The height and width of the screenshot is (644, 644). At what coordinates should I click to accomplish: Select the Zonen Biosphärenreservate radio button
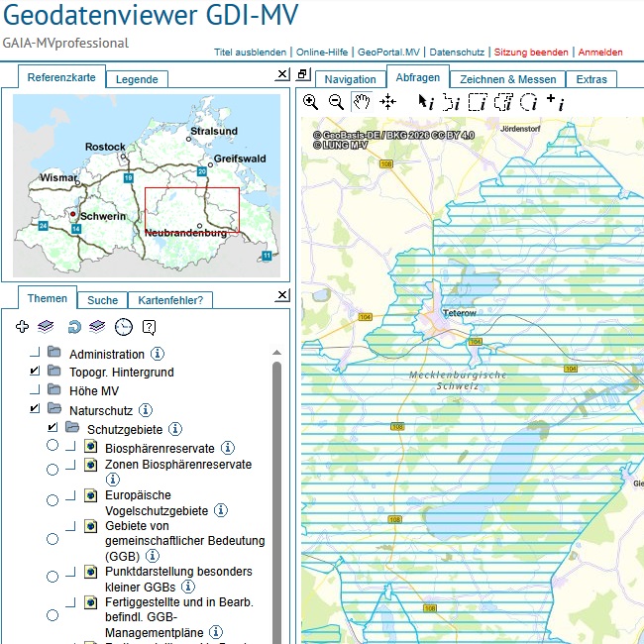tap(53, 470)
